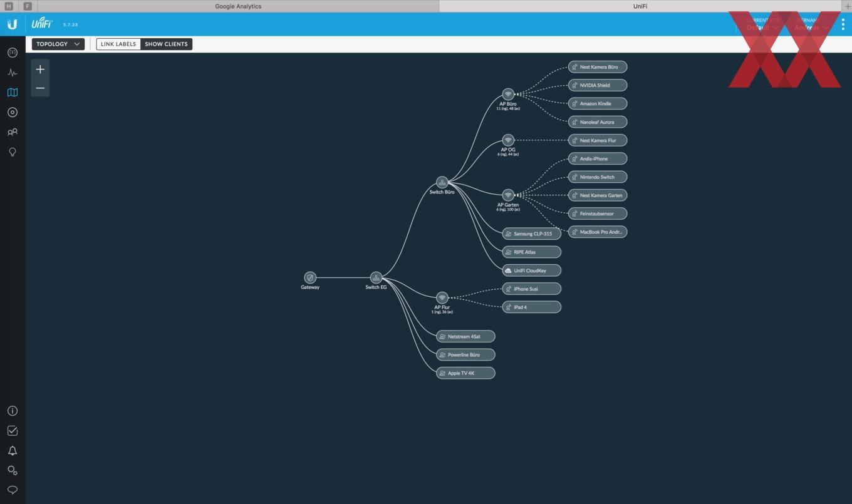Open the Clients icon in sidebar
Viewport: 852px width, 504px height.
point(12,132)
